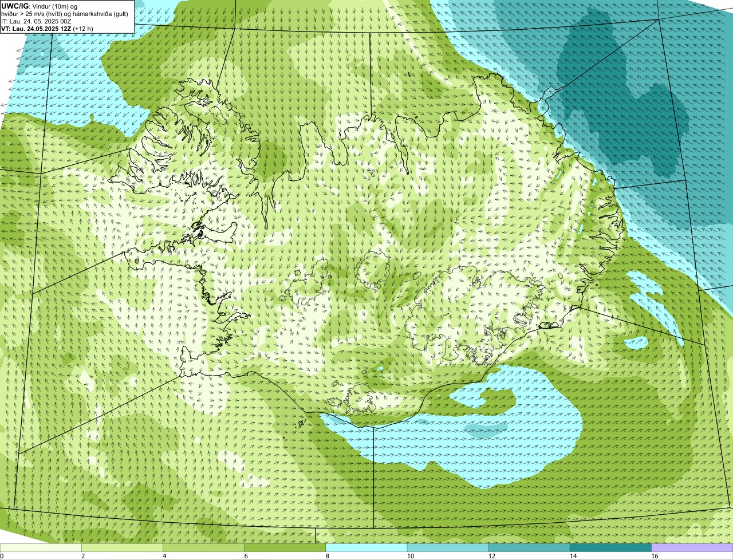Click the lavender above-16 legend swatch
The image size is (733, 560).
click(692, 548)
